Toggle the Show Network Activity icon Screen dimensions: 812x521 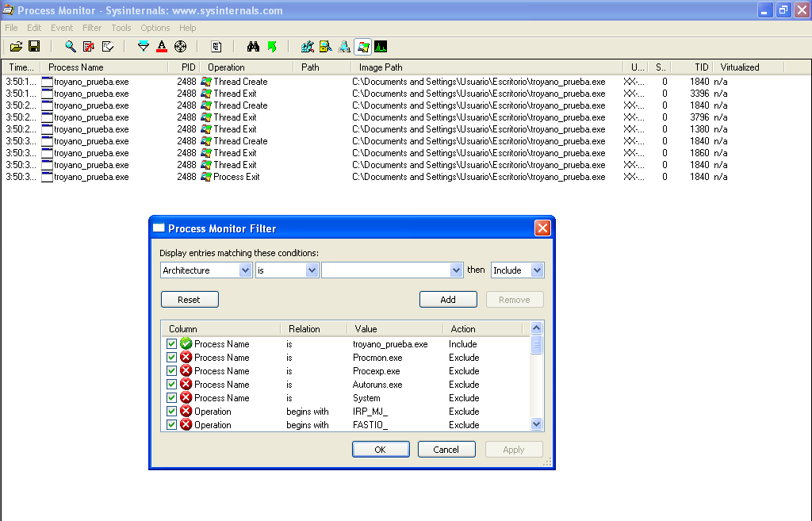343,46
